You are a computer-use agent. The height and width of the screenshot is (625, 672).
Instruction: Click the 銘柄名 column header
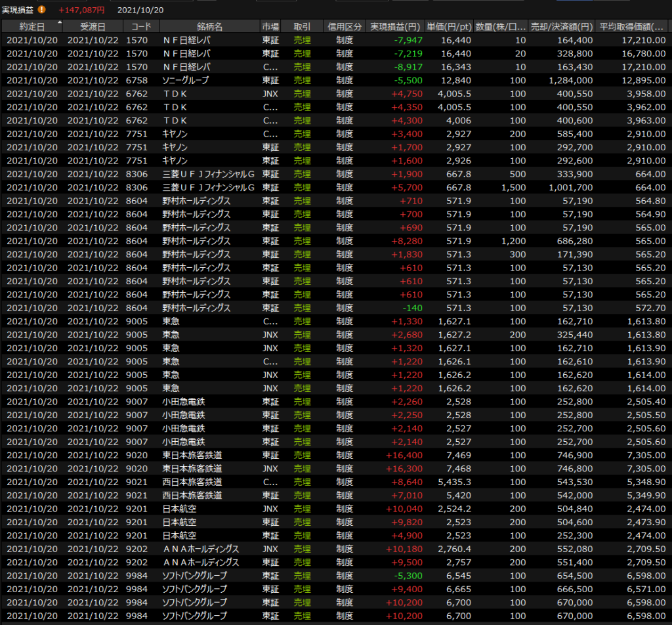point(209,27)
